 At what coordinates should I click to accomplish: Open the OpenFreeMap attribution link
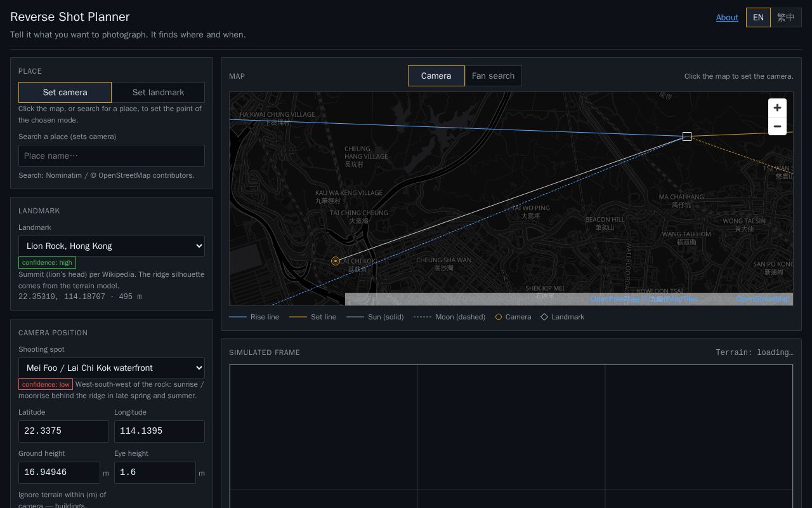(615, 299)
